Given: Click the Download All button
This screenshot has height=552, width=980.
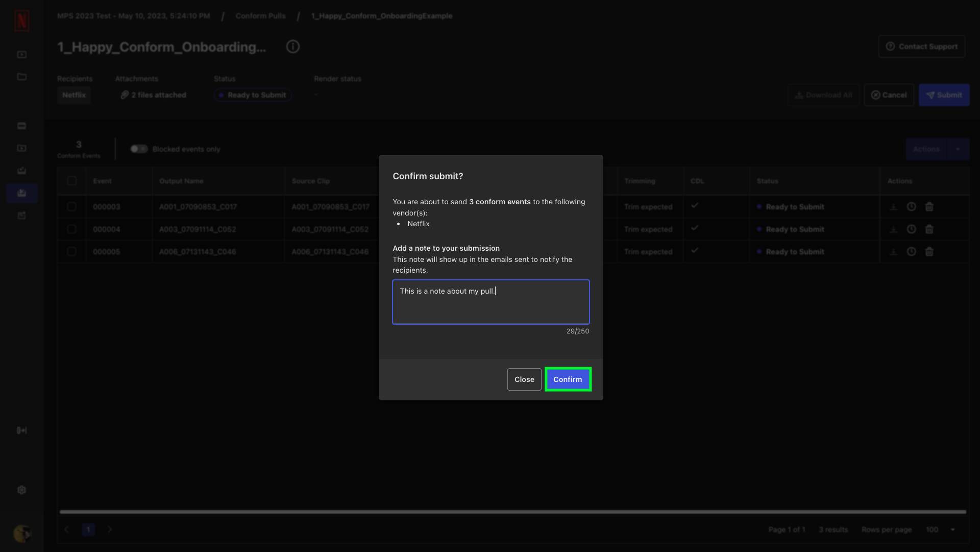Looking at the screenshot, I should [x=823, y=95].
